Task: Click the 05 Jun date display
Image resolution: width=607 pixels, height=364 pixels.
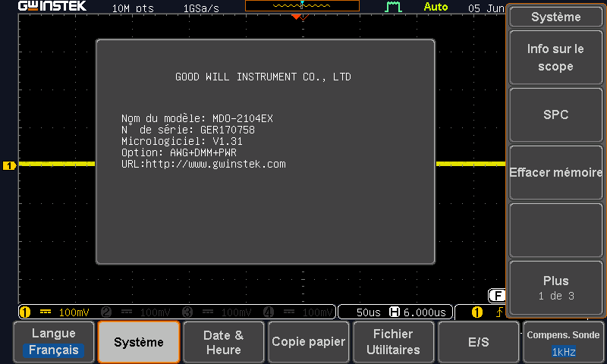Action: 486,8
